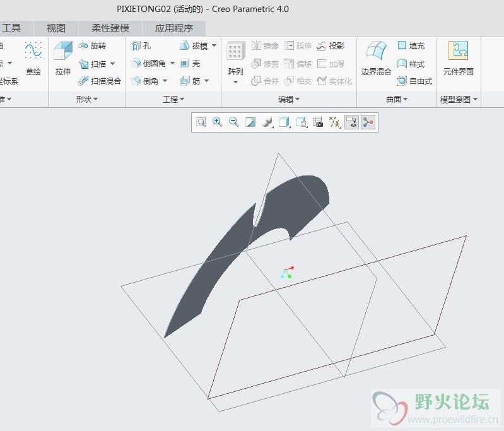Select the Round (倒圆角) tool

coord(148,64)
